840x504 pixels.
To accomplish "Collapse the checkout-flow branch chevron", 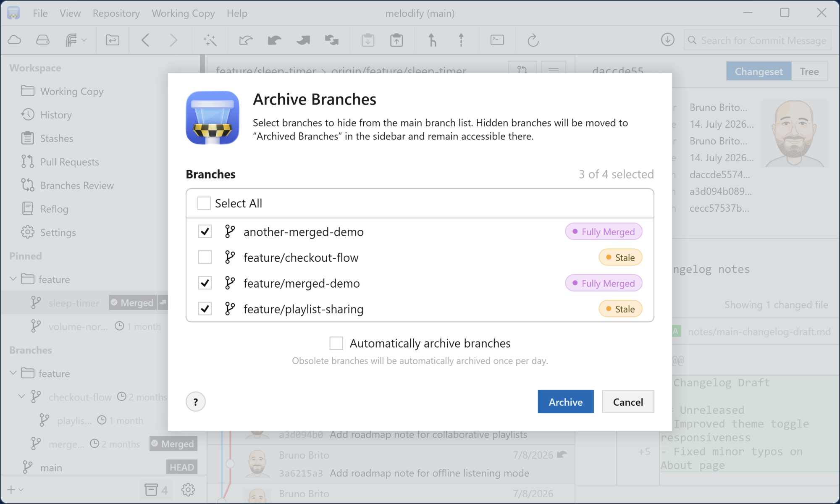I will 21,396.
